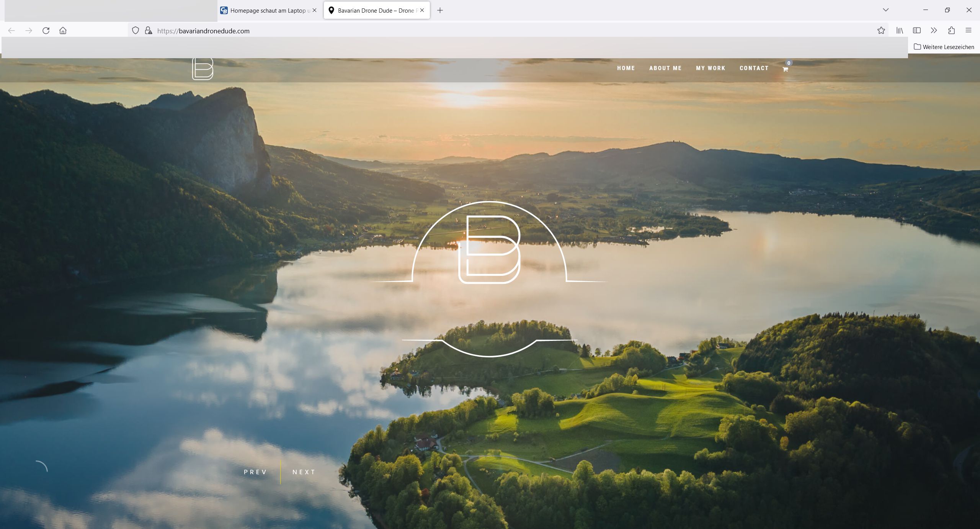Open the Firefox hamburger application menu
Image resolution: width=980 pixels, height=529 pixels.
(968, 31)
